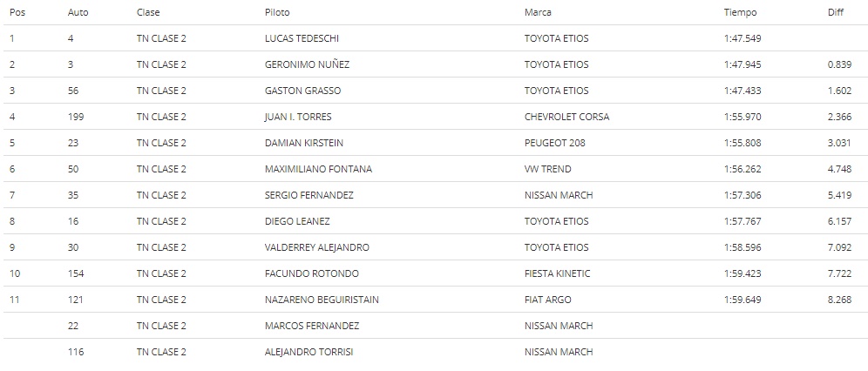
Task: Select MAXIMILIANO FONTANA row
Action: 434,169
